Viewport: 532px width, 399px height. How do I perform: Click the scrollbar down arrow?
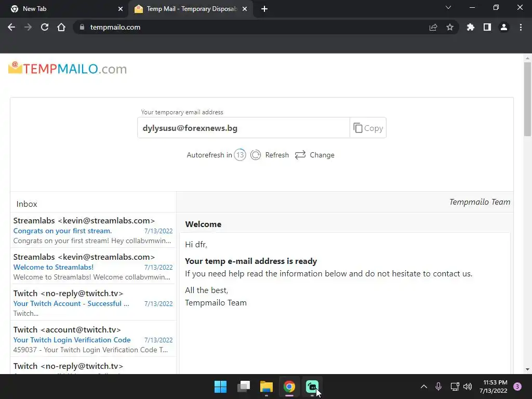pos(527,369)
